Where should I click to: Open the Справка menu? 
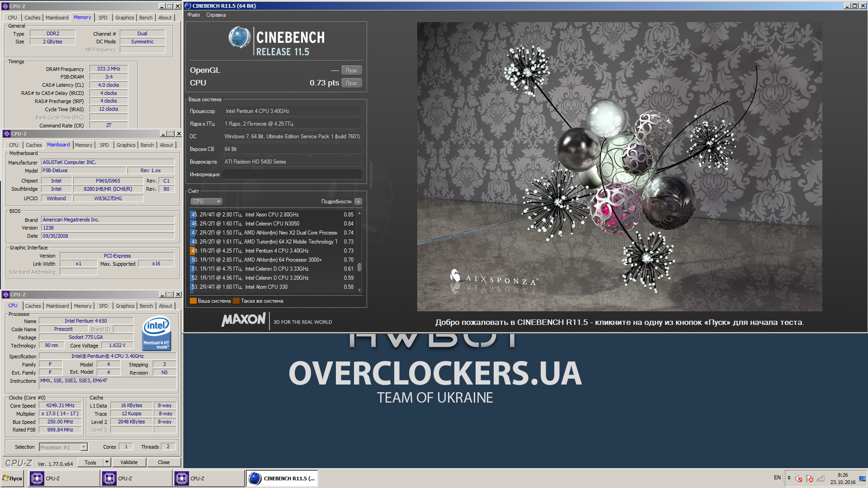click(x=216, y=15)
